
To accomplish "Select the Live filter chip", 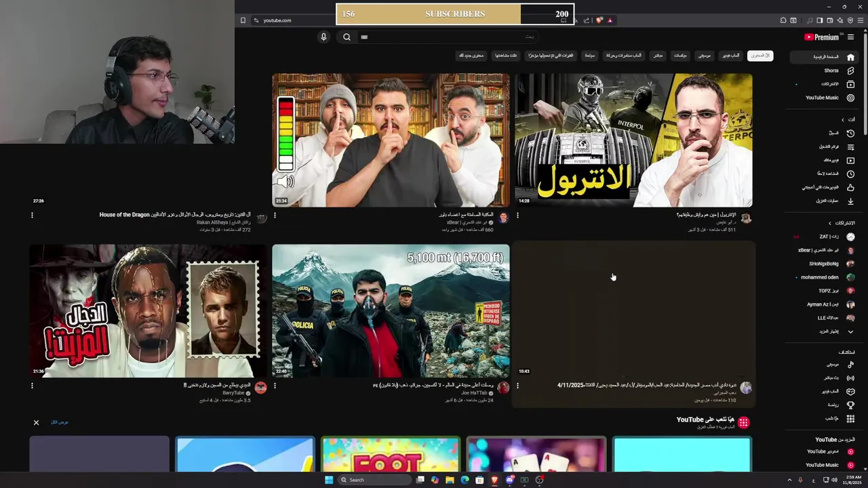I will (658, 56).
